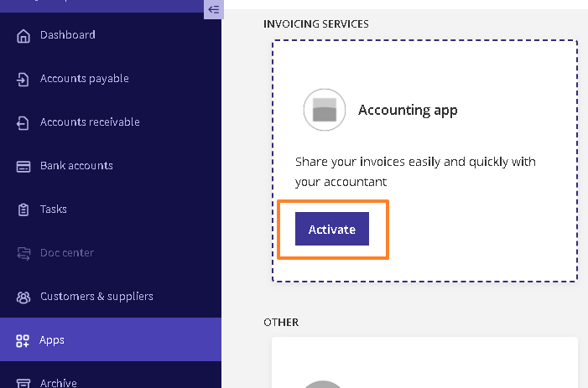Open the Tasks section
Image resolution: width=588 pixels, height=388 pixels.
111,209
